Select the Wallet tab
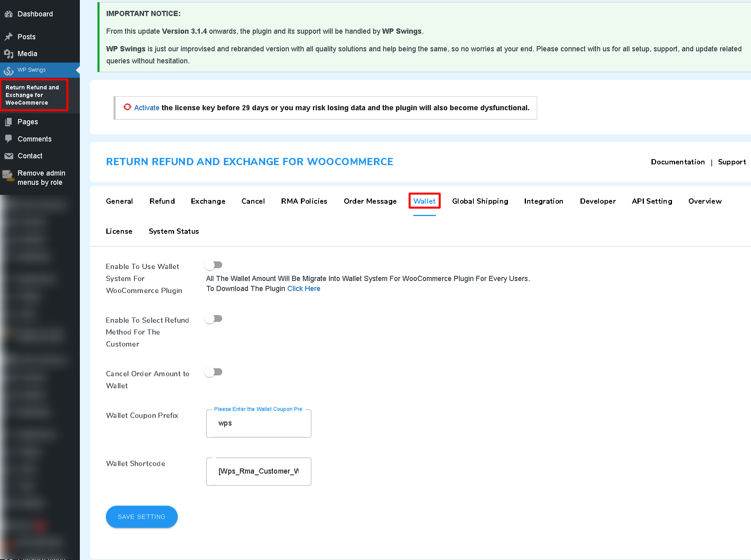This screenshot has width=751, height=560. pos(424,201)
